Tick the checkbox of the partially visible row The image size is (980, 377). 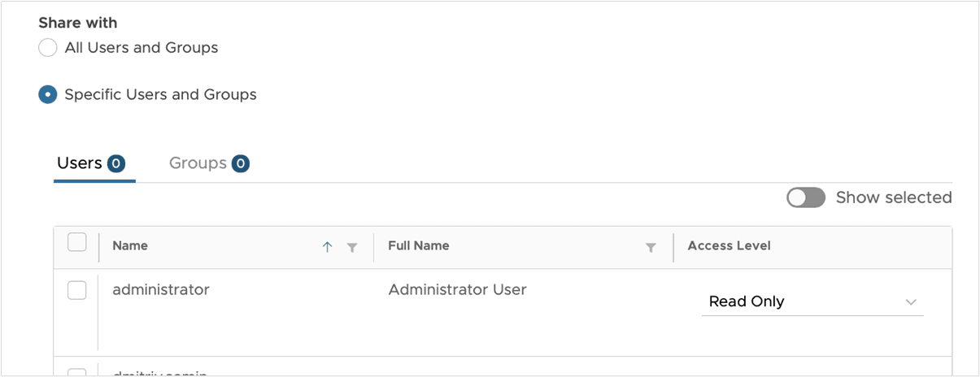click(77, 373)
